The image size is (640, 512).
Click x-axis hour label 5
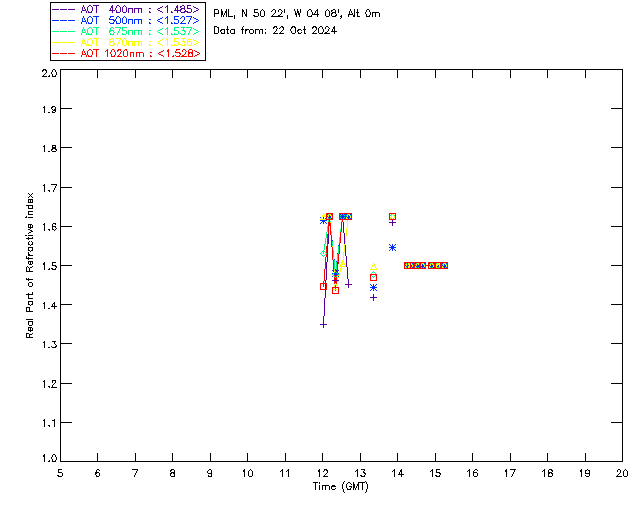coord(60,473)
